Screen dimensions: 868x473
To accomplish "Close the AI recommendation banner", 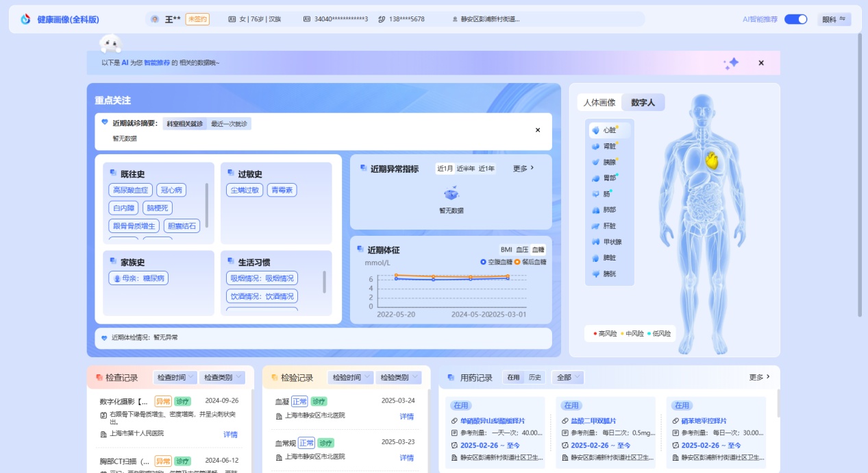I will [761, 63].
